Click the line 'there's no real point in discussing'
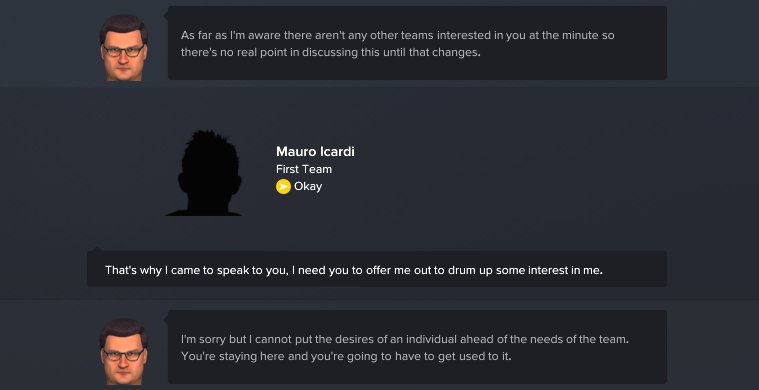The width and height of the screenshot is (759, 390). click(331, 53)
